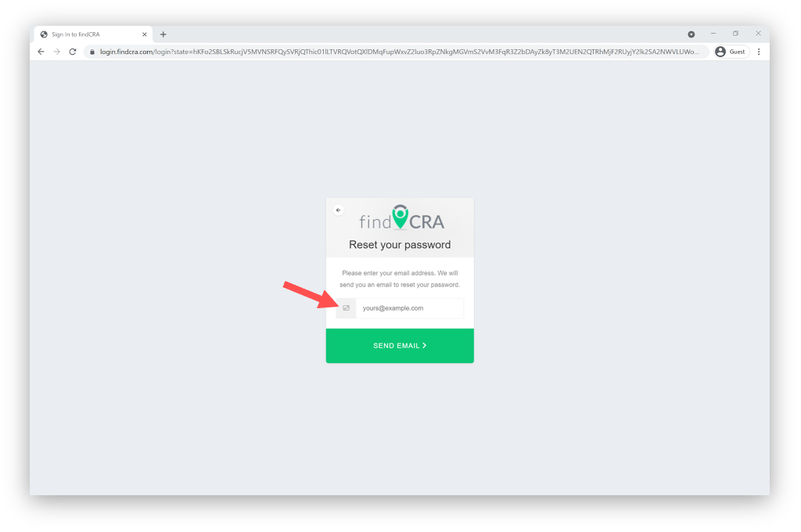Click the back arrow on reset card
Viewport: 801px width, 532px height.
click(x=338, y=210)
